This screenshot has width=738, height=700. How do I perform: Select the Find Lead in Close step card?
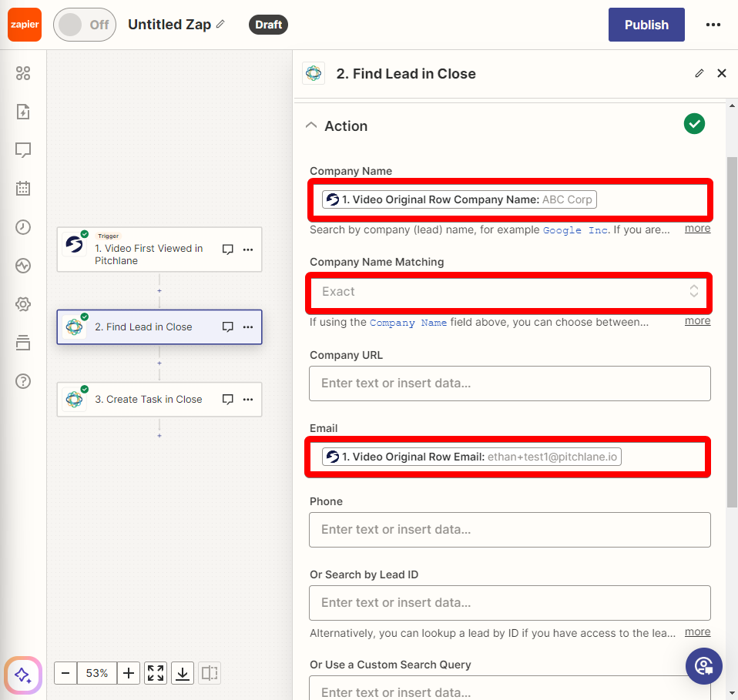pos(159,327)
